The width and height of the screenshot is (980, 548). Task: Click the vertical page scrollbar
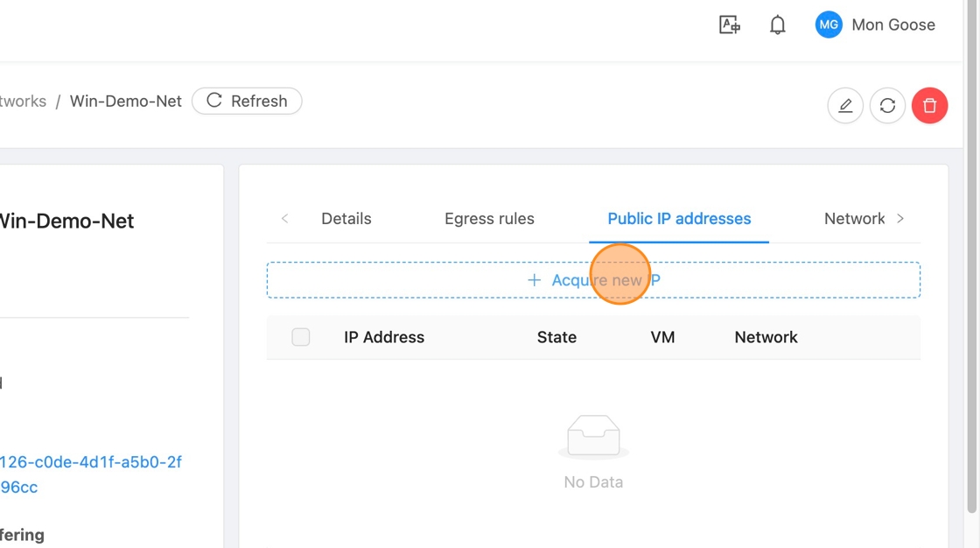pos(971,263)
